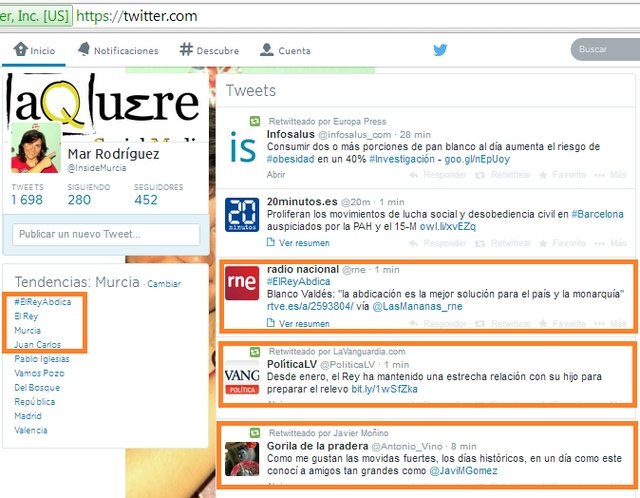Click the Buscar search field
Viewport: 640px width, 498px height.
pos(605,49)
